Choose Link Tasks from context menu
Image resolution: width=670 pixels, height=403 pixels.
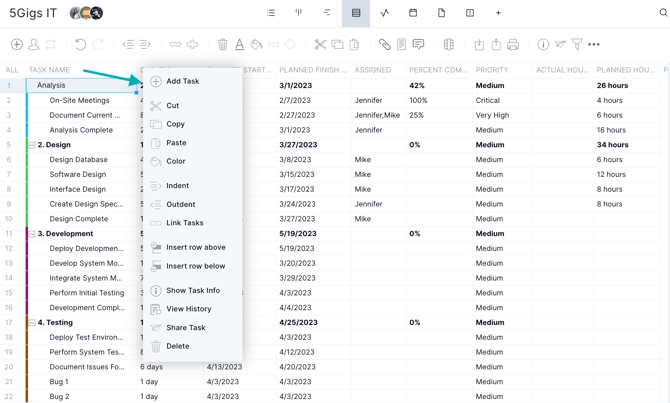192,223
